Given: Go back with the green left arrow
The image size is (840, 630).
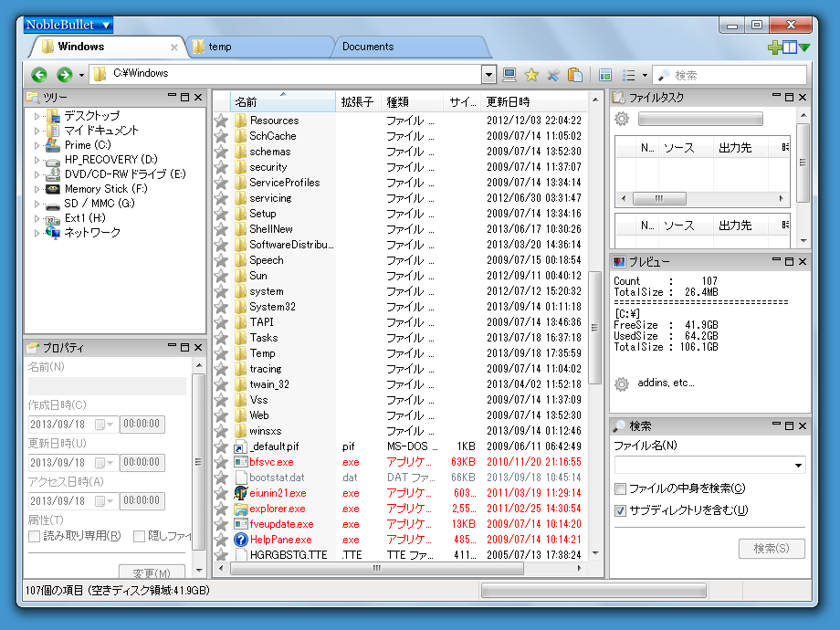Looking at the screenshot, I should pos(39,75).
